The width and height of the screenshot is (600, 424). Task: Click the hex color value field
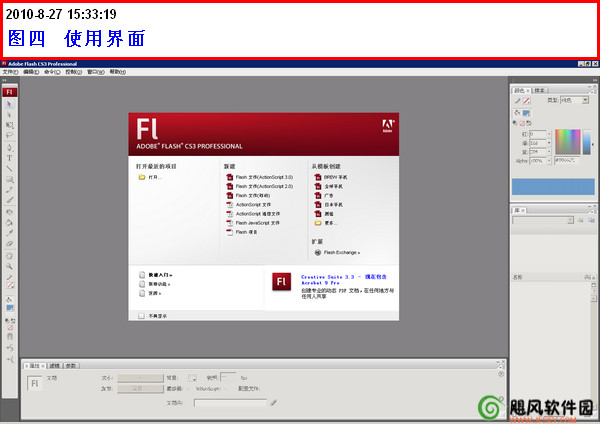[566, 160]
